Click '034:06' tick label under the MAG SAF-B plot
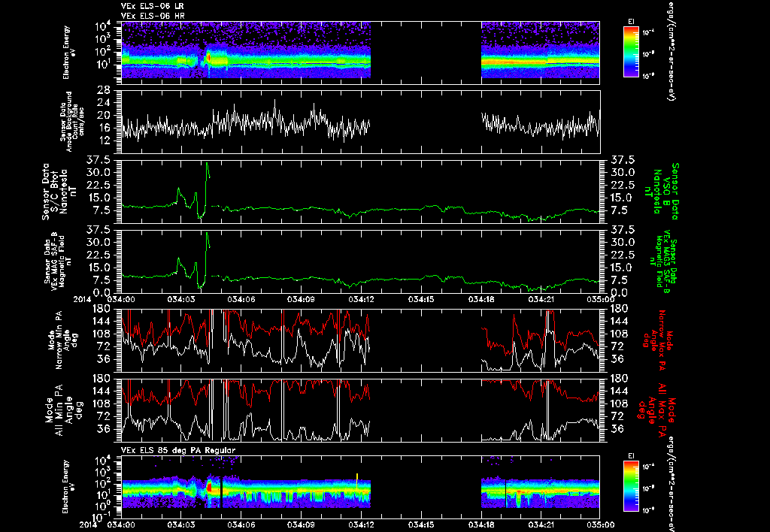The width and height of the screenshot is (770, 532). pyautogui.click(x=241, y=299)
